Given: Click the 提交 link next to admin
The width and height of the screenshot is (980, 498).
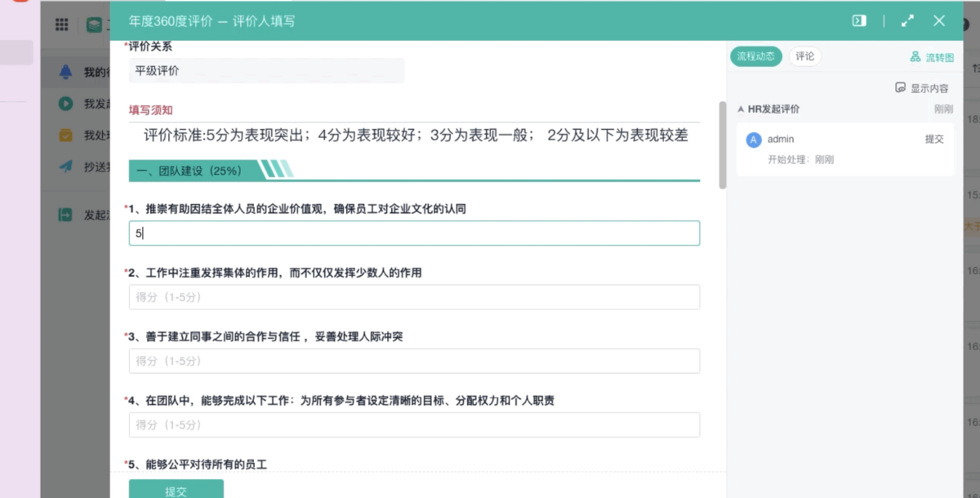Looking at the screenshot, I should (x=935, y=139).
